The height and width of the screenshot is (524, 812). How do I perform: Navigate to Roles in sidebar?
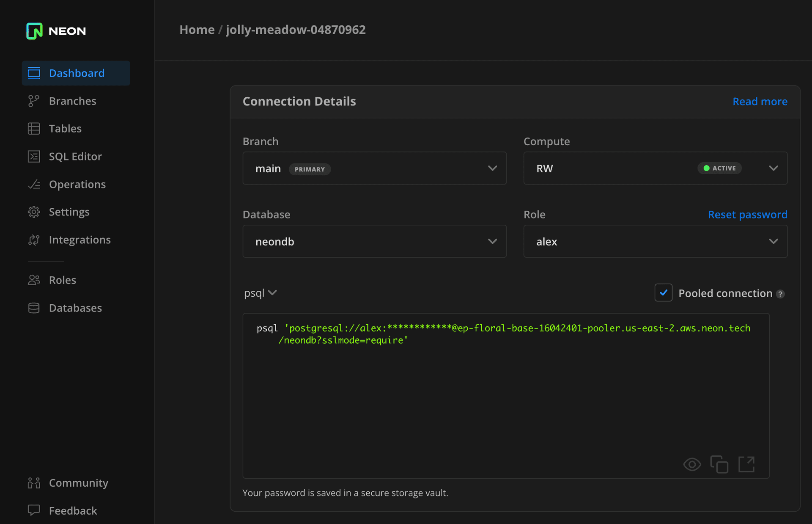pyautogui.click(x=63, y=279)
